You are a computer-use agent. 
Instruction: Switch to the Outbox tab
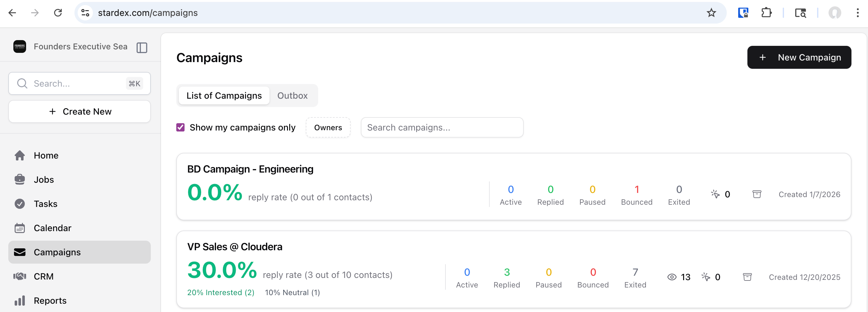(x=292, y=96)
